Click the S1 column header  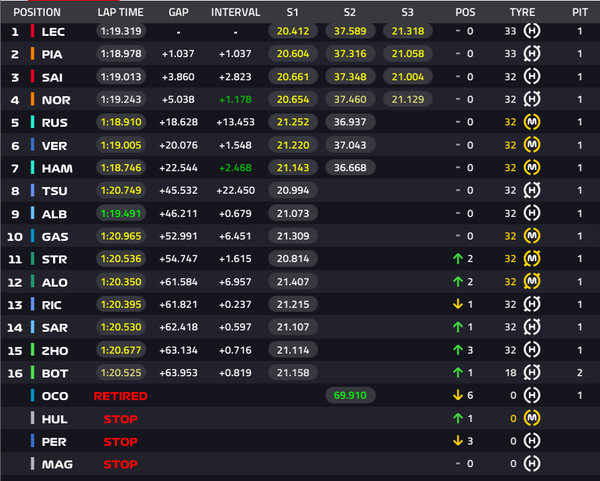click(x=292, y=12)
